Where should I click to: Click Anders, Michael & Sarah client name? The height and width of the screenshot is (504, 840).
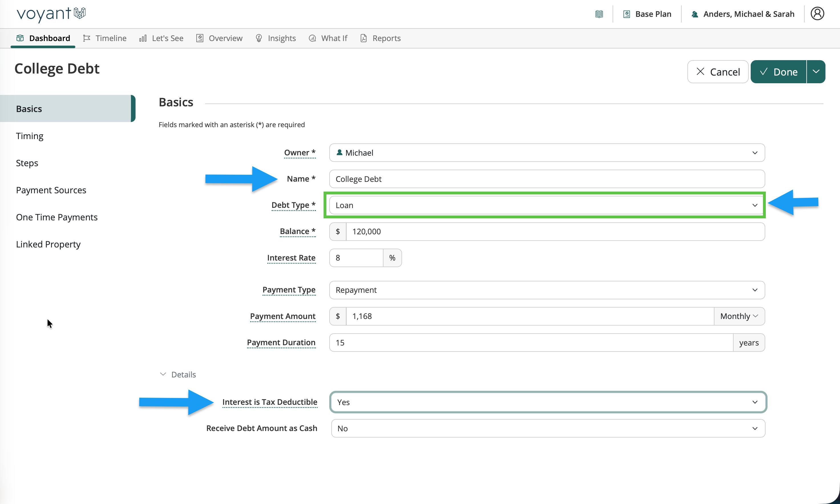point(749,14)
